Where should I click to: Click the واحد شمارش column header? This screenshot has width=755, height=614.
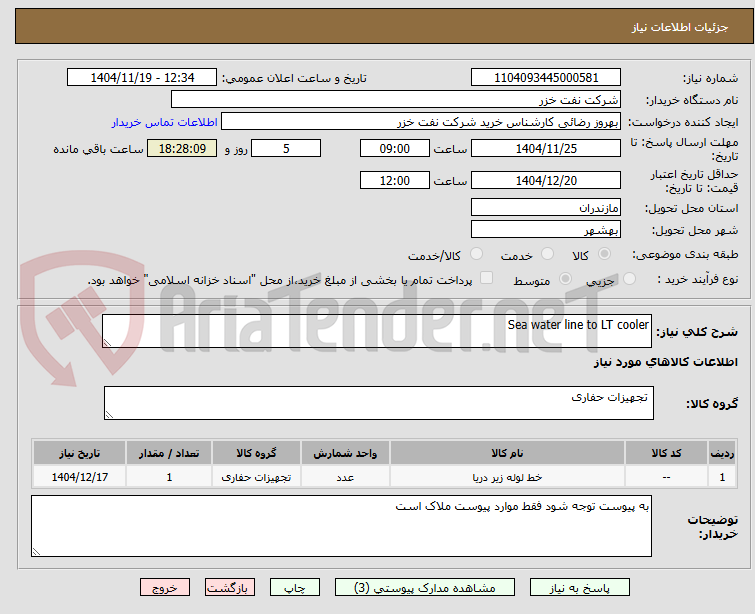pyautogui.click(x=345, y=453)
